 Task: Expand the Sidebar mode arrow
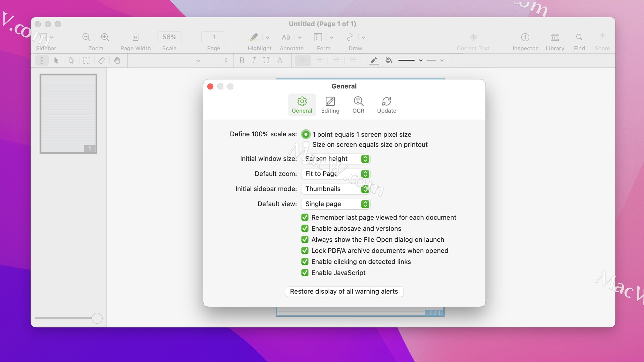tap(52, 38)
